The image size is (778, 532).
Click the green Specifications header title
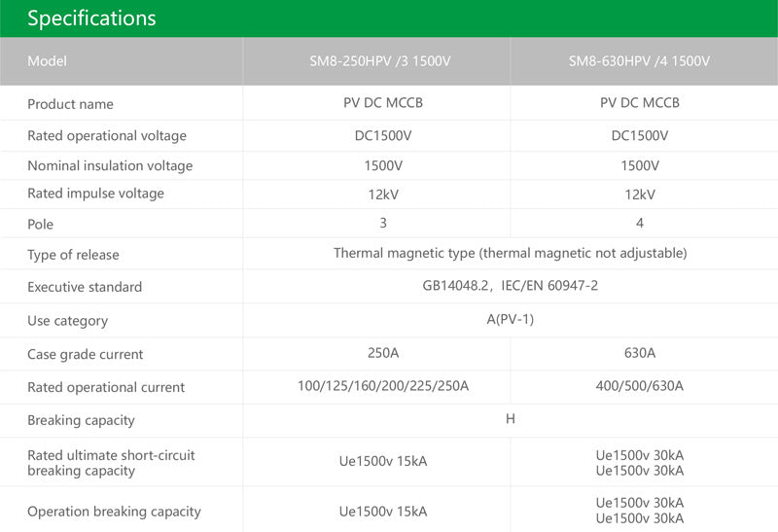point(91,18)
